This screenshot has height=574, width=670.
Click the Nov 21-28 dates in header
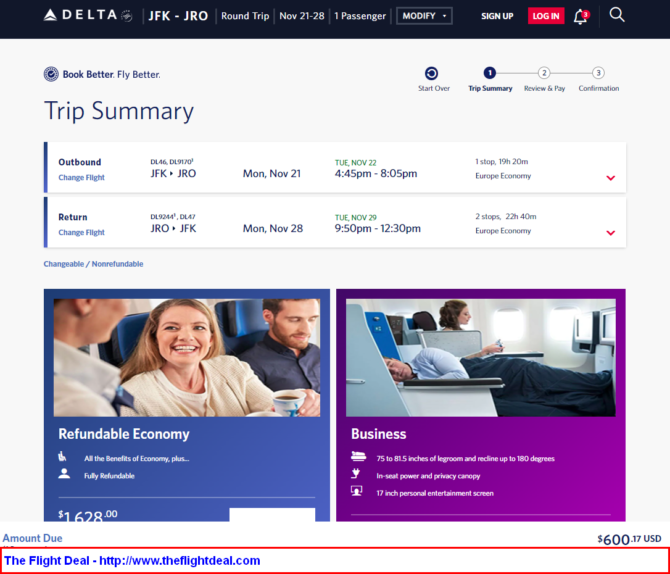[x=302, y=16]
